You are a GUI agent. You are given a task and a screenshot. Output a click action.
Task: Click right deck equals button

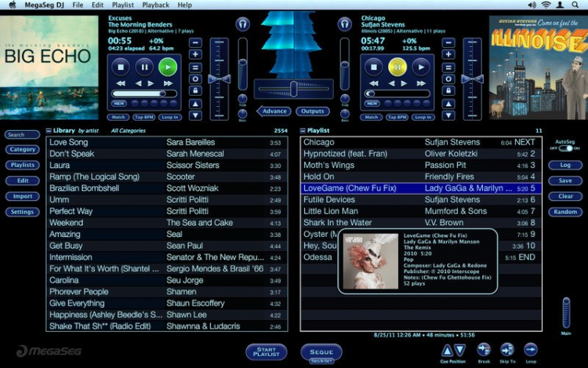pyautogui.click(x=448, y=67)
